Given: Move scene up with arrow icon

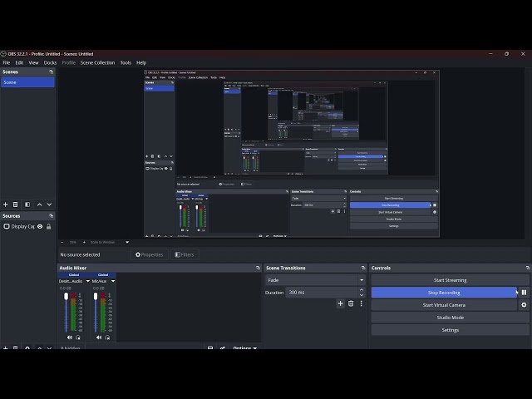Looking at the screenshot, I should [39, 204].
